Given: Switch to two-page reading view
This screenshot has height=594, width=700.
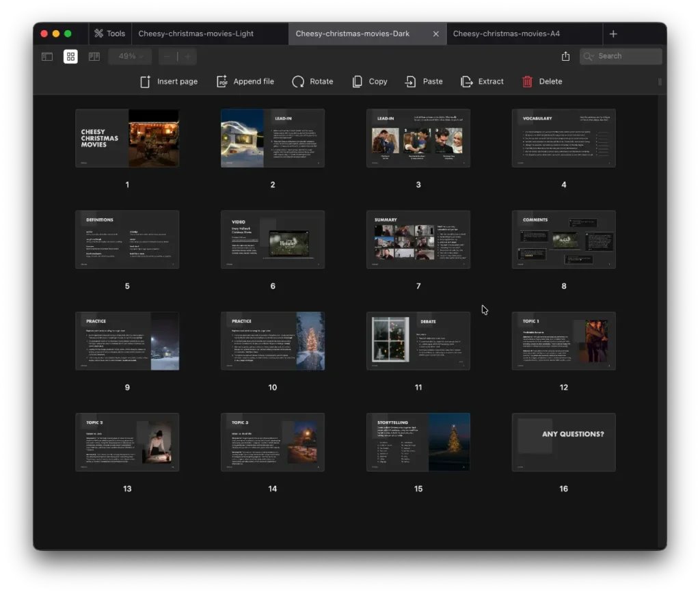Looking at the screenshot, I should pyautogui.click(x=94, y=56).
